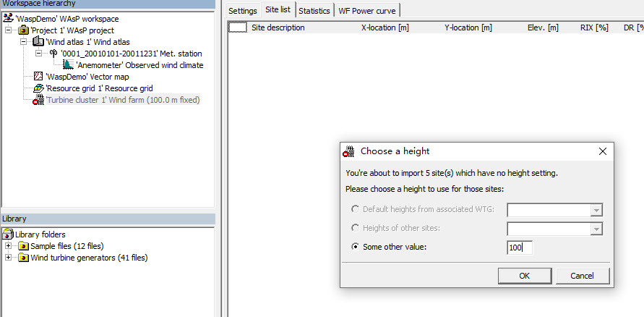The image size is (644, 317).
Task: Confirm the height with OK
Action: pyautogui.click(x=524, y=276)
